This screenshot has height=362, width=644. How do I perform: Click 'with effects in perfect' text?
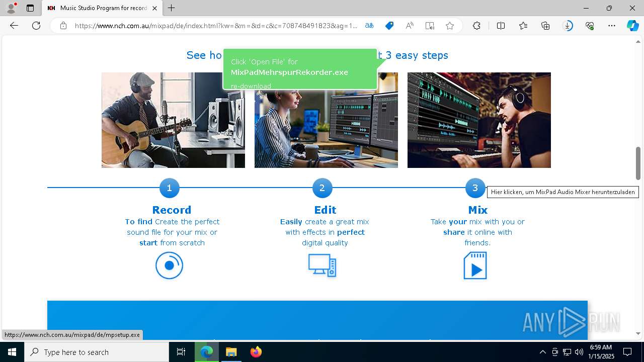pyautogui.click(x=325, y=232)
